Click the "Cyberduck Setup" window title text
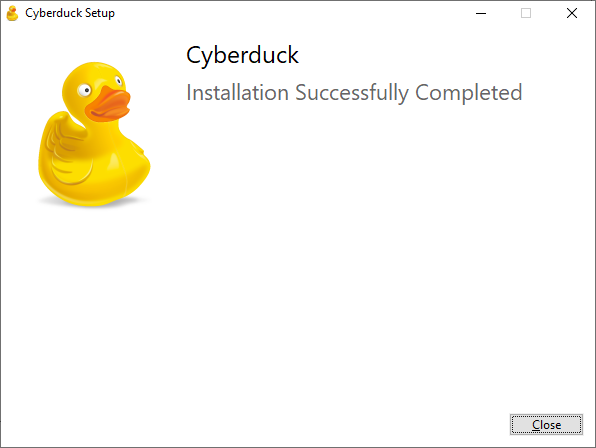This screenshot has height=448, width=596. click(70, 13)
